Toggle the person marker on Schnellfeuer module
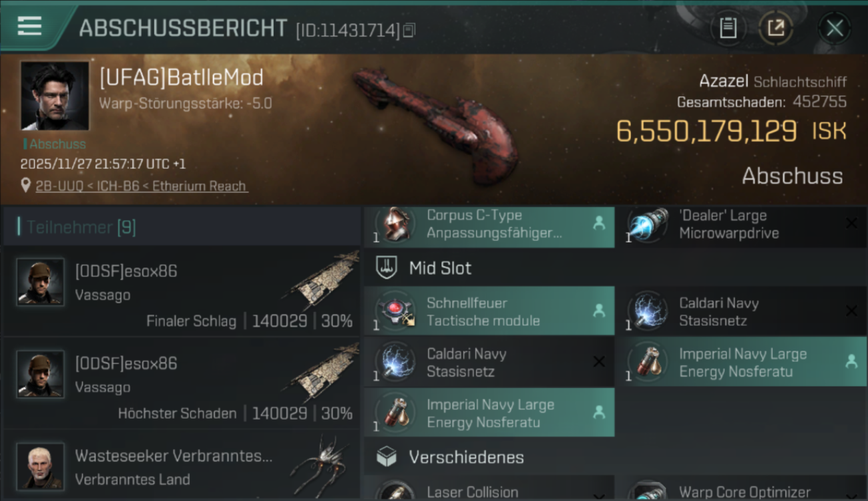This screenshot has height=501, width=868. coord(599,311)
